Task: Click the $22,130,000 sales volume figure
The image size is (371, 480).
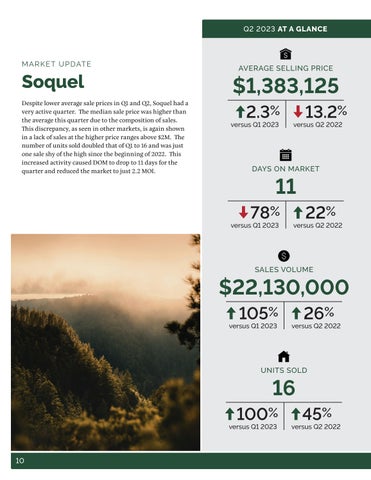Action: 284,287
